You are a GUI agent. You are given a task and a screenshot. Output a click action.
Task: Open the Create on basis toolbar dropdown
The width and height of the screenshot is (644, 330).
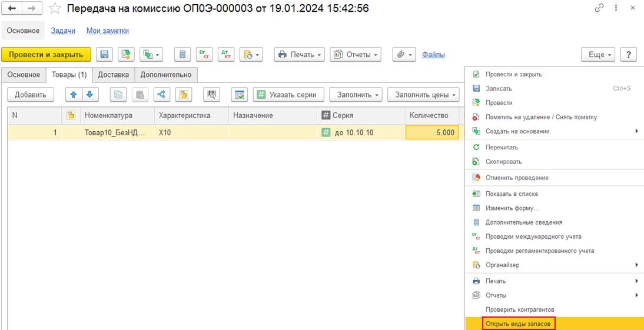(151, 55)
